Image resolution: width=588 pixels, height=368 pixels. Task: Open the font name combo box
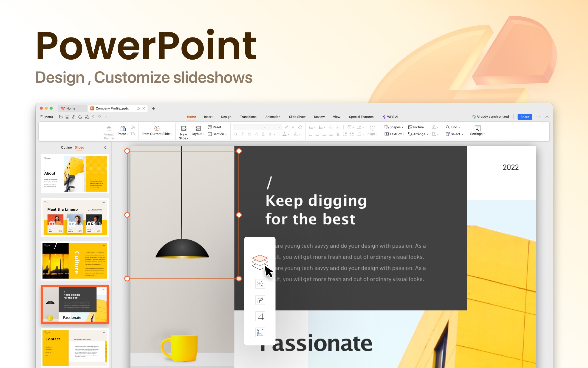click(x=249, y=127)
